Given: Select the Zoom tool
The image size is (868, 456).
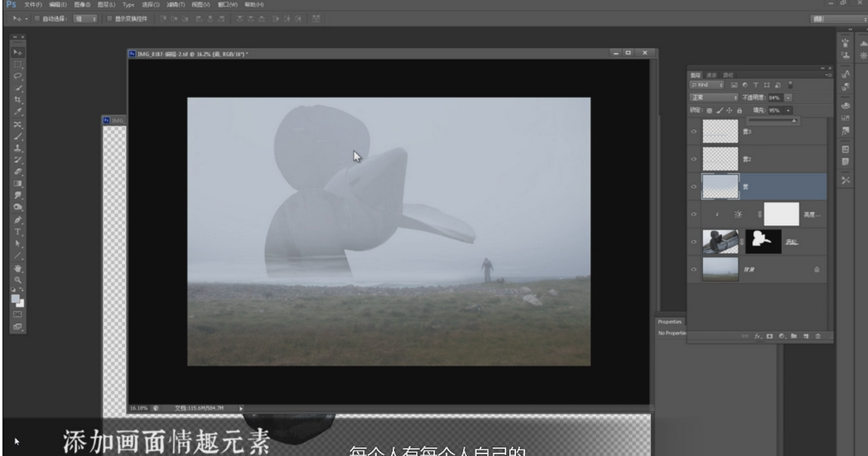Looking at the screenshot, I should point(17,280).
